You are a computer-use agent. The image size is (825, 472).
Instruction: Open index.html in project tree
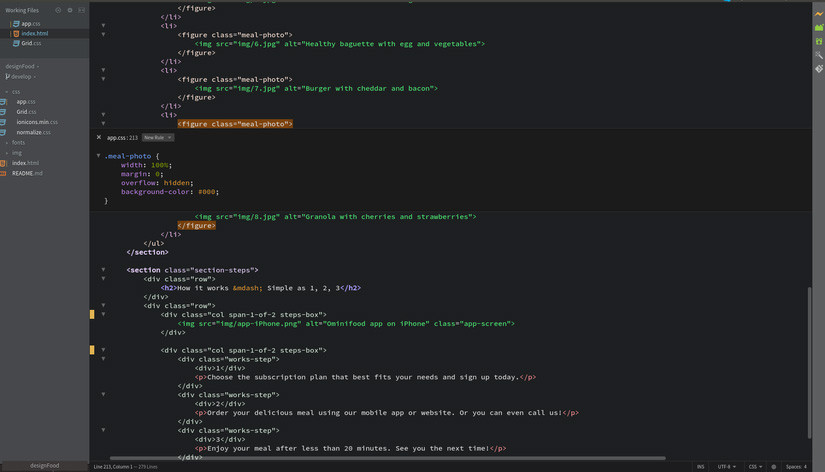(25, 163)
